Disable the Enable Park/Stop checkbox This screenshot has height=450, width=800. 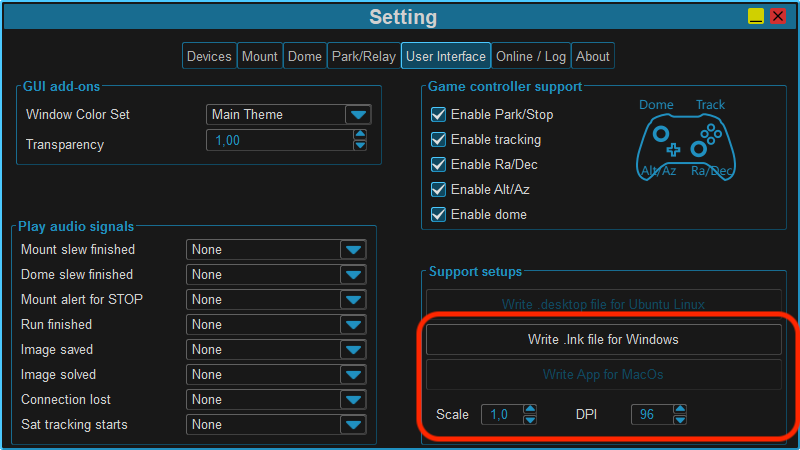coord(438,114)
